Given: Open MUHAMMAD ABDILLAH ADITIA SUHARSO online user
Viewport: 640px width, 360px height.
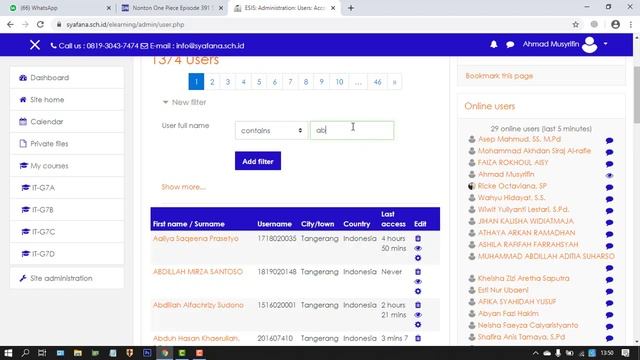Looking at the screenshot, I should point(546,256).
